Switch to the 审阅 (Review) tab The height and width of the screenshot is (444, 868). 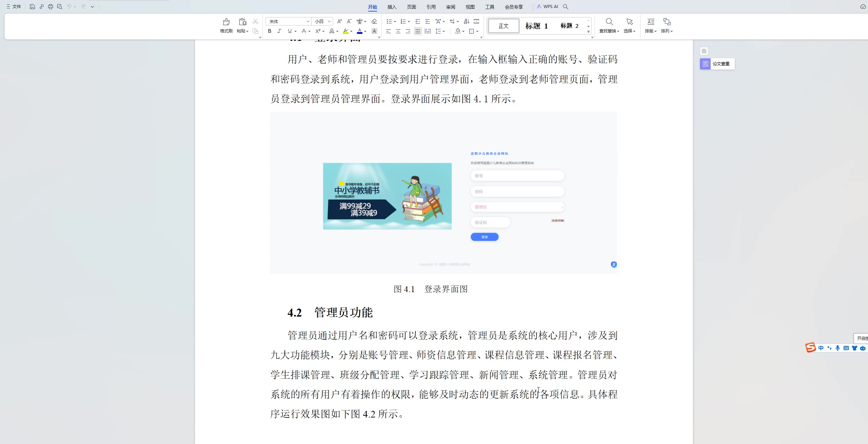pyautogui.click(x=450, y=7)
